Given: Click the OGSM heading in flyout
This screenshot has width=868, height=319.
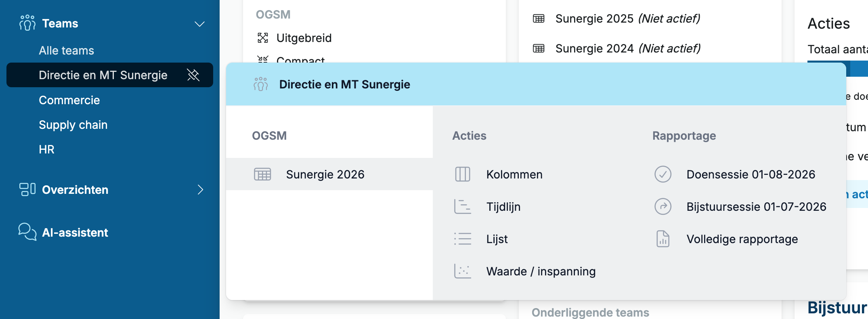Looking at the screenshot, I should (269, 136).
